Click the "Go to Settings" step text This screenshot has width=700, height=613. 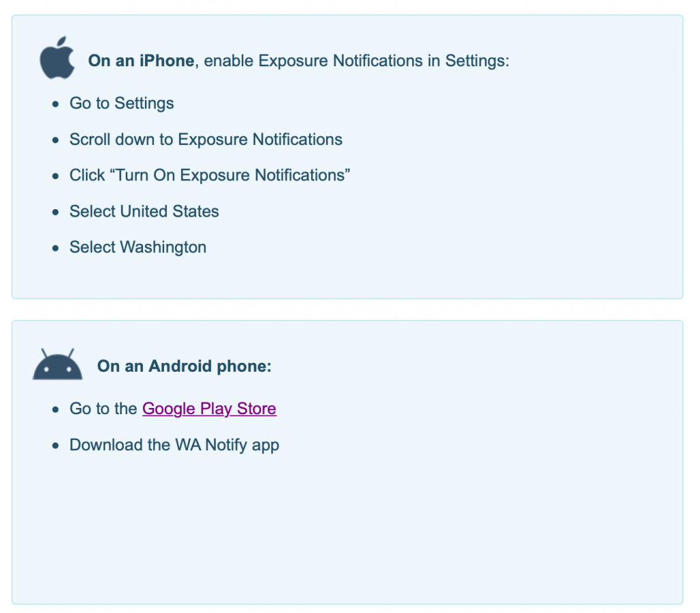pyautogui.click(x=122, y=103)
